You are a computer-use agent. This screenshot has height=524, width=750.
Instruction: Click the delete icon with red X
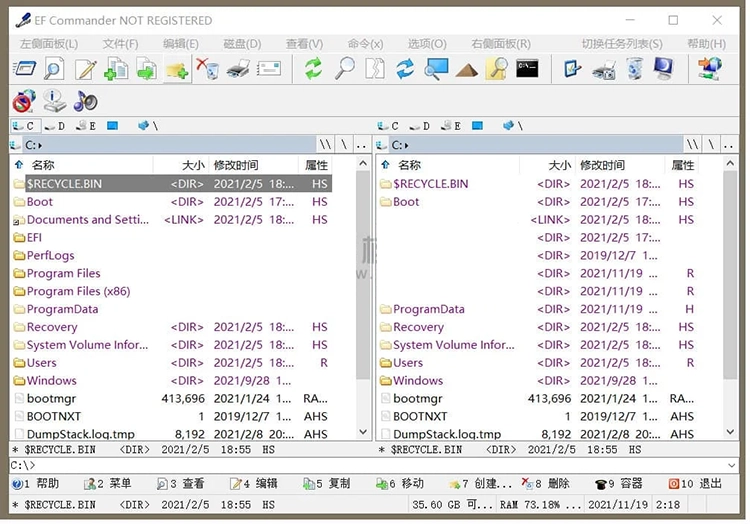[x=207, y=69]
